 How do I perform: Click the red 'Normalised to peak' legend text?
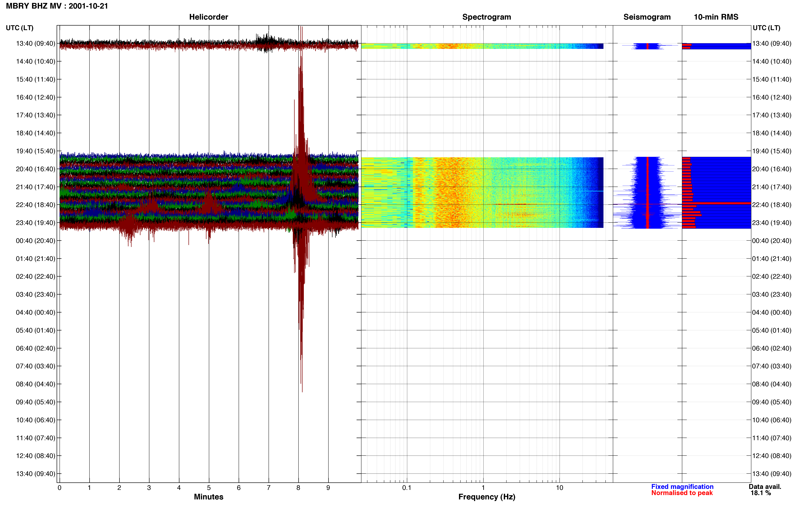tap(682, 493)
